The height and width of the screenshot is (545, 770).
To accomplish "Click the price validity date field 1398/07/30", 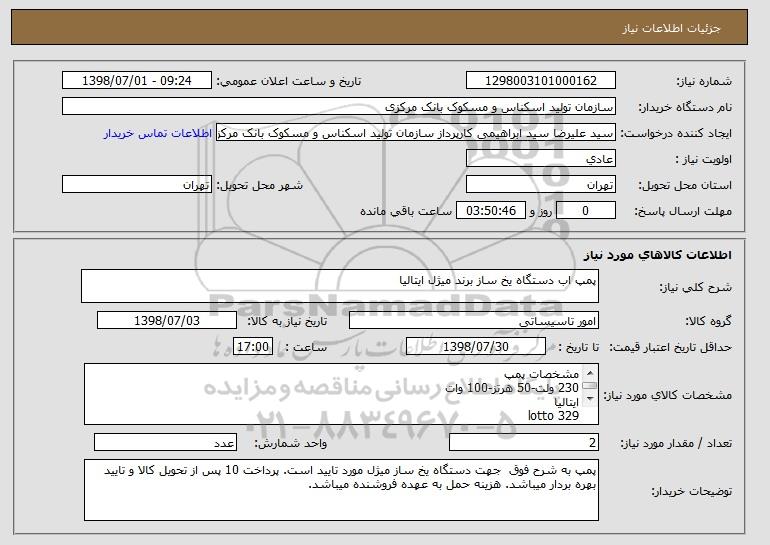I will tap(476, 347).
